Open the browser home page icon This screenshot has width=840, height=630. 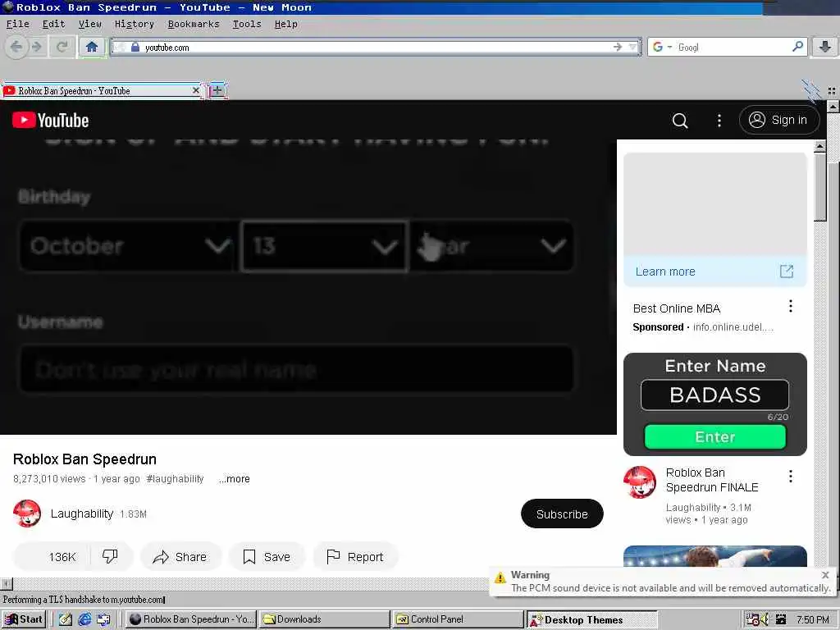[92, 47]
